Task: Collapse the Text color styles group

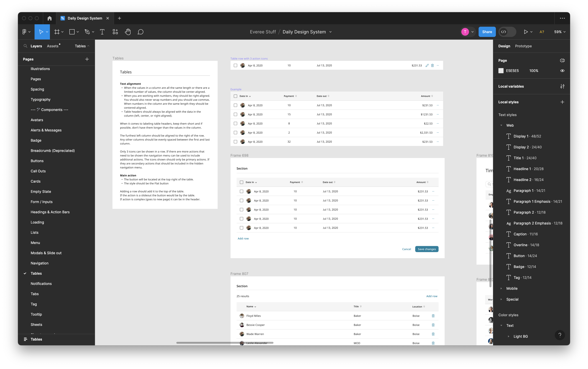Action: [x=501, y=326]
